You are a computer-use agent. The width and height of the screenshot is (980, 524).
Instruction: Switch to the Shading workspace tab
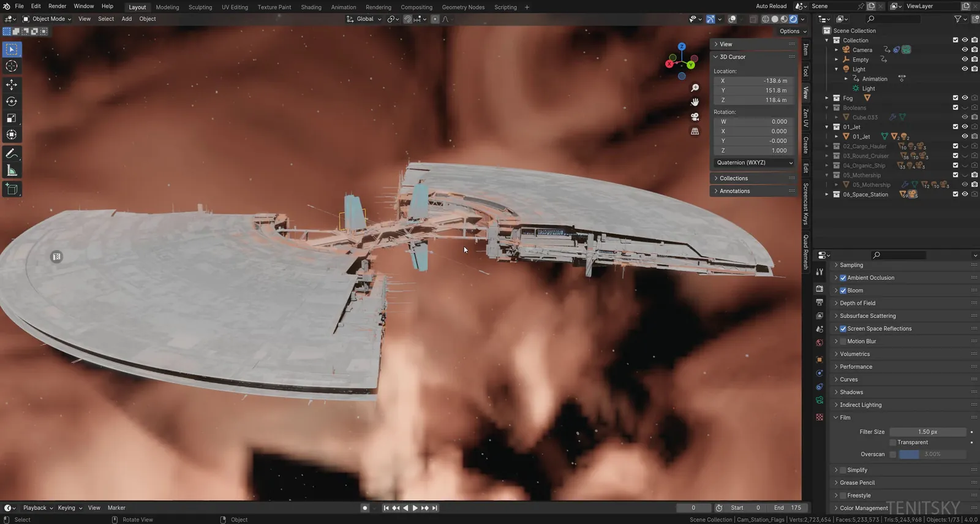(x=311, y=7)
